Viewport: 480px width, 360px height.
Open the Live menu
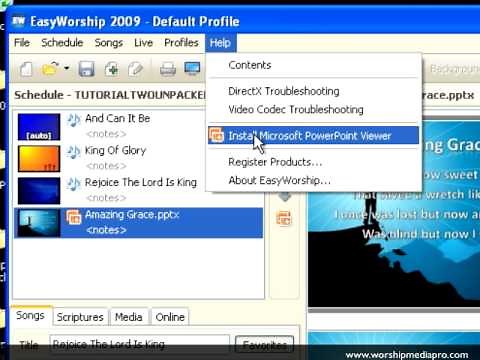point(143,43)
